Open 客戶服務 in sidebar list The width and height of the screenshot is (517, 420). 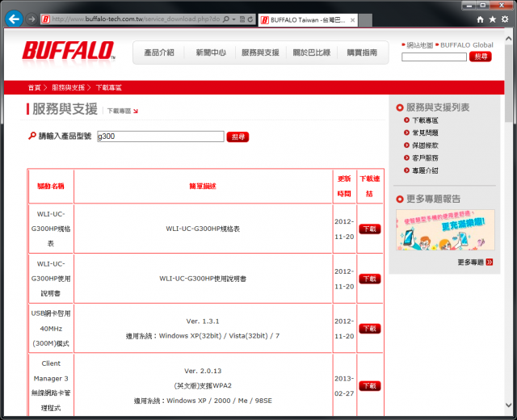point(425,158)
